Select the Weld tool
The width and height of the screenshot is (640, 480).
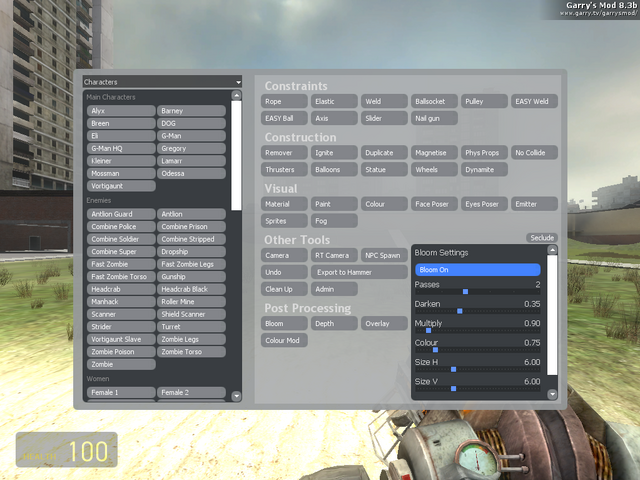(384, 101)
